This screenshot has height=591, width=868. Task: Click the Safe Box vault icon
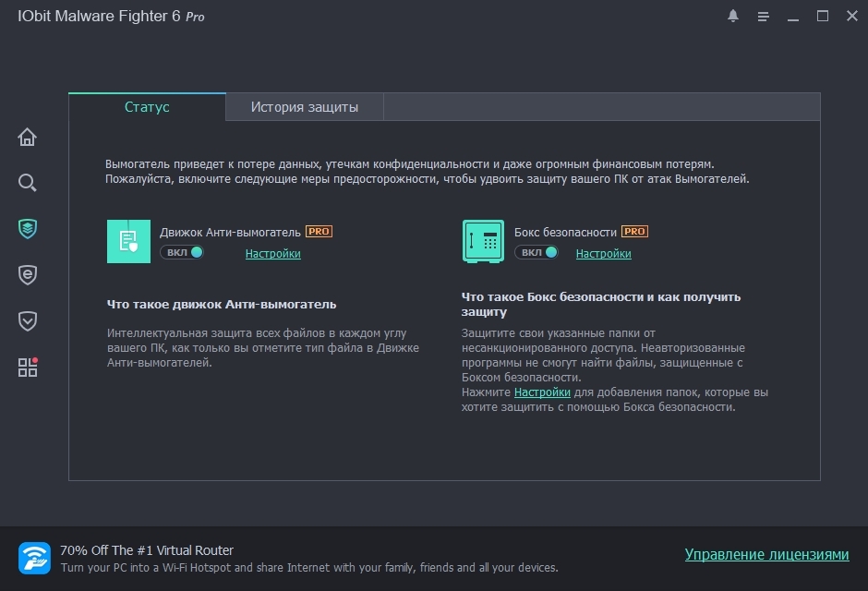click(x=483, y=241)
